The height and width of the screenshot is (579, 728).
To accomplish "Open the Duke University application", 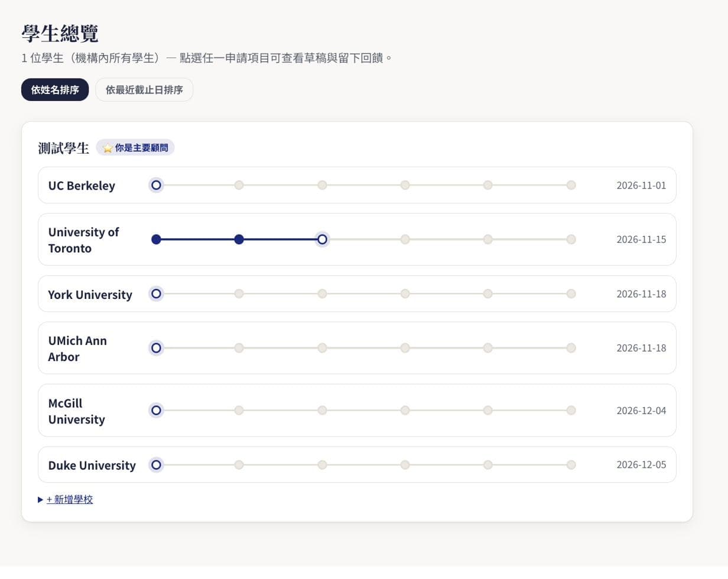I will click(x=357, y=465).
